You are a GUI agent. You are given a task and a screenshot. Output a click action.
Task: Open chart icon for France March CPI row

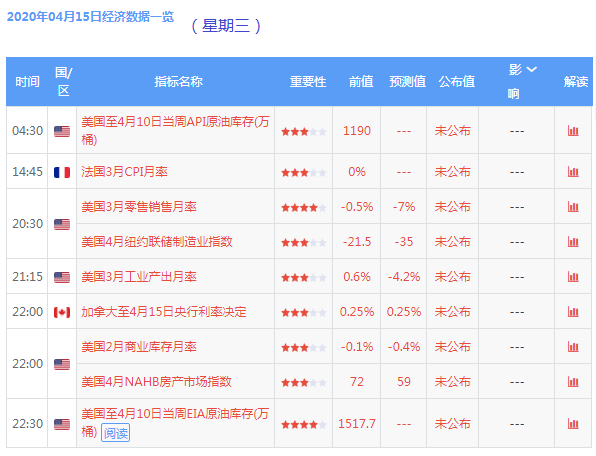573,172
